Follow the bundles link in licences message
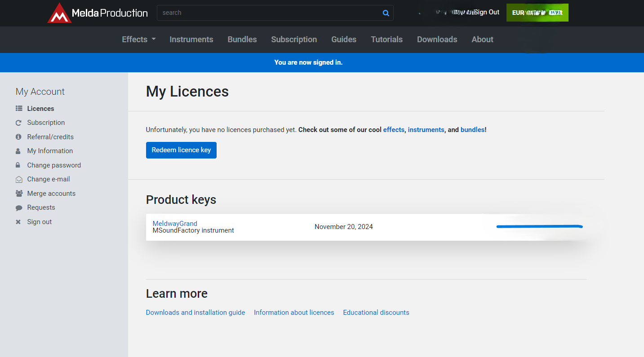The height and width of the screenshot is (357, 644). pyautogui.click(x=472, y=130)
